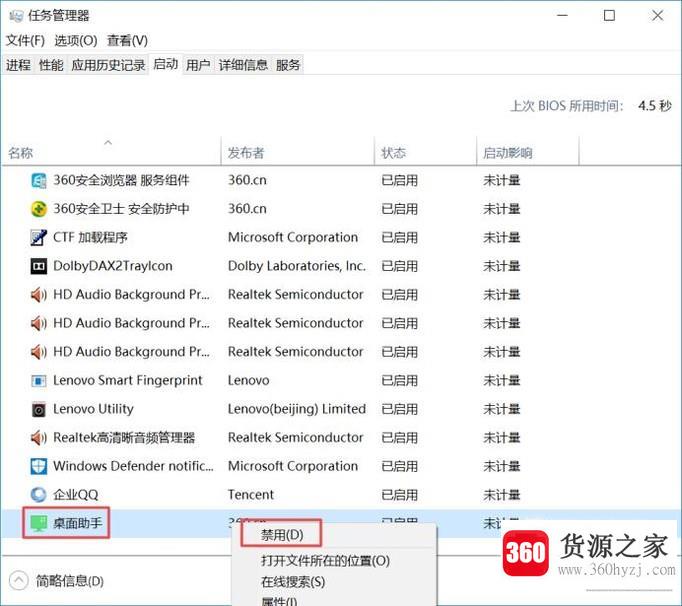This screenshot has width=682, height=606.
Task: Select the 360安全卫士 安全防护中 row name
Action: click(x=121, y=209)
